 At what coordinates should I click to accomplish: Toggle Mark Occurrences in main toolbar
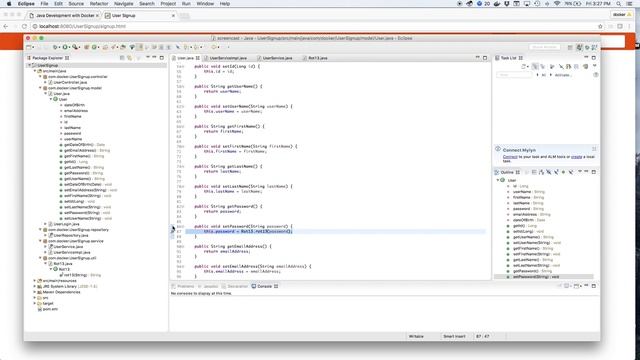(x=140, y=47)
